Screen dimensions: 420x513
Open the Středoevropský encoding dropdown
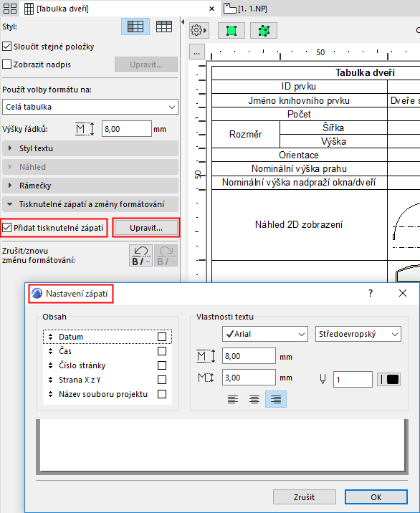[358, 334]
